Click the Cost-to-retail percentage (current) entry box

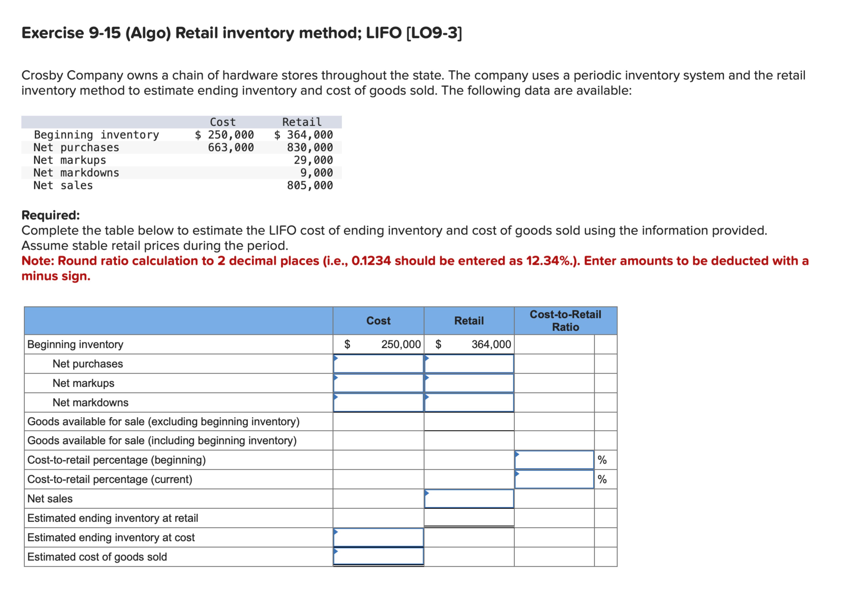(555, 479)
